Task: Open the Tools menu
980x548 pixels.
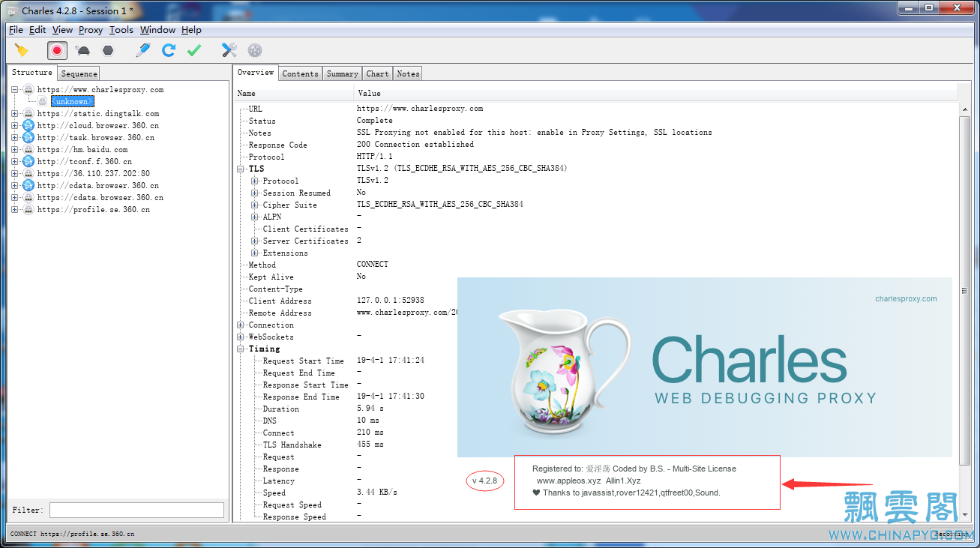Action: 121,30
